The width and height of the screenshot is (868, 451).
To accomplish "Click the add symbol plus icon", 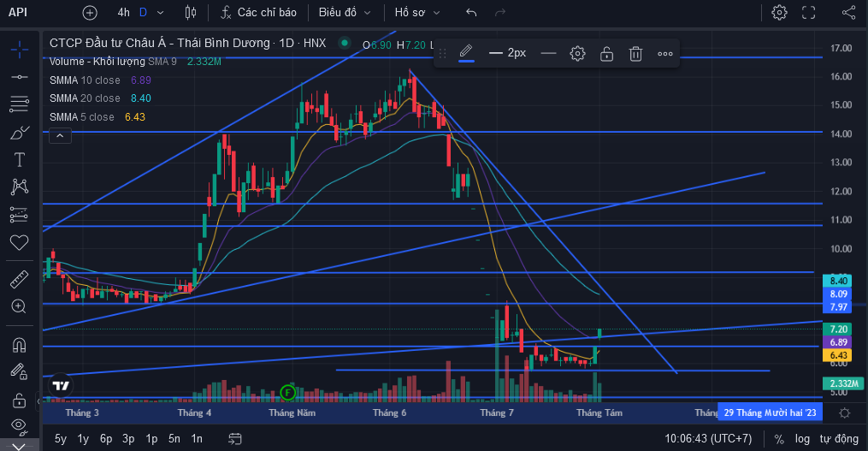I will 90,13.
